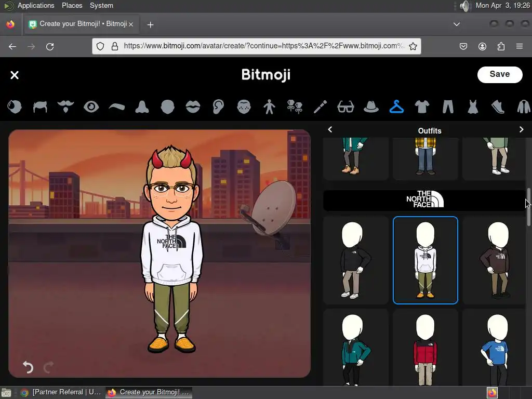The image size is (532, 399).
Task: Choose the teal North Face jacket outfit
Action: point(355,348)
